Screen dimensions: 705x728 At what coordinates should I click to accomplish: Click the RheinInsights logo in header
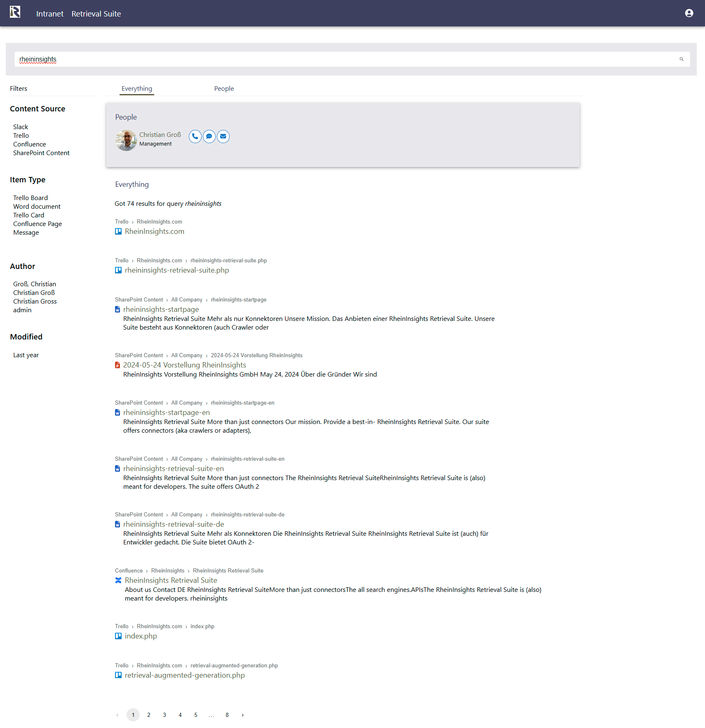click(x=15, y=12)
